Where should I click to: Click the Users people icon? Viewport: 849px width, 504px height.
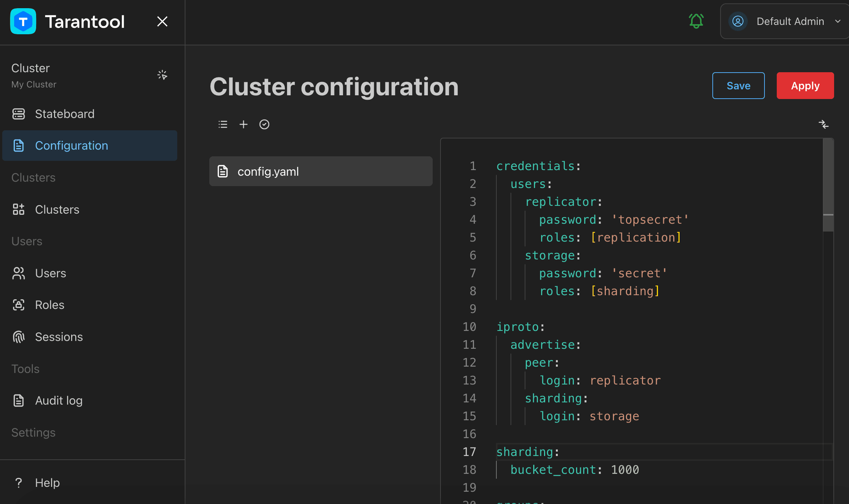[x=18, y=273]
